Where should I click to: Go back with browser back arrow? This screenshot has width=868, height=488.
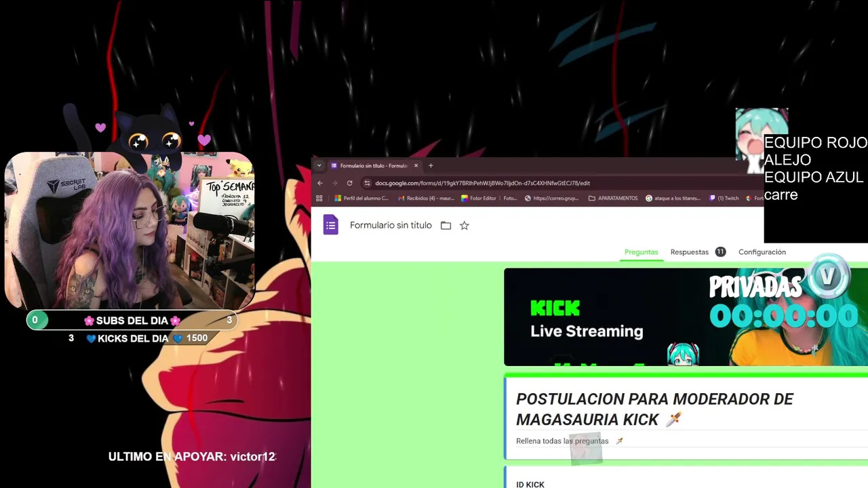[x=320, y=183]
